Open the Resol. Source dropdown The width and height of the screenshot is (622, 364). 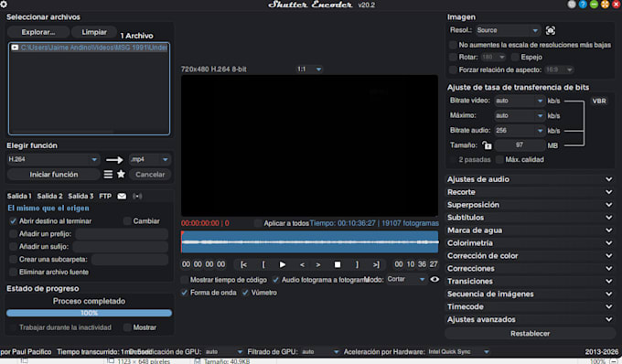[508, 30]
